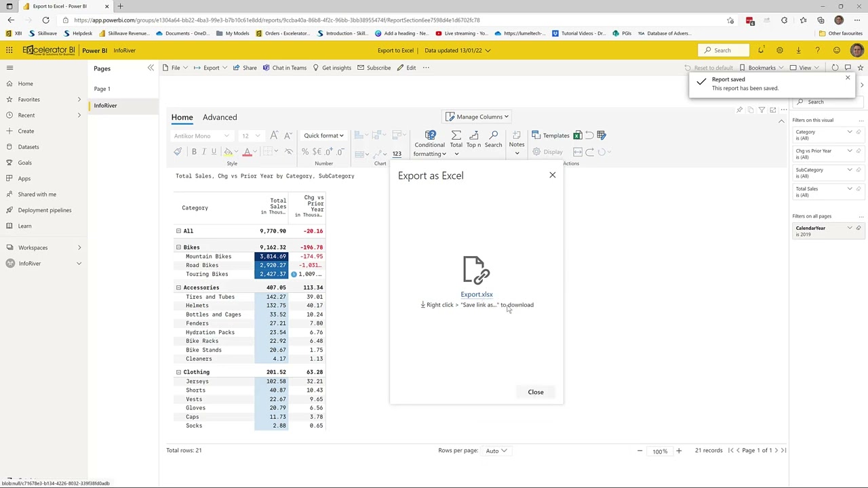Open the Export menu
This screenshot has width=868, height=488.
click(x=211, y=68)
